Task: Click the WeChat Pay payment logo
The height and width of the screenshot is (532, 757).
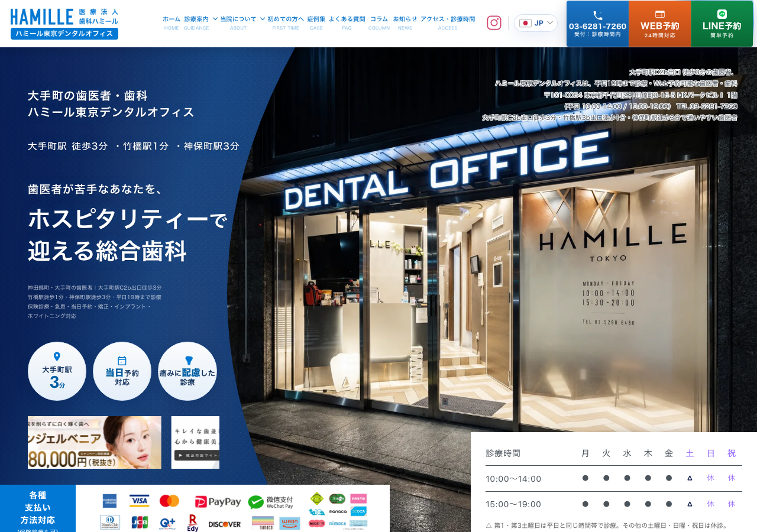Action: pos(271,502)
